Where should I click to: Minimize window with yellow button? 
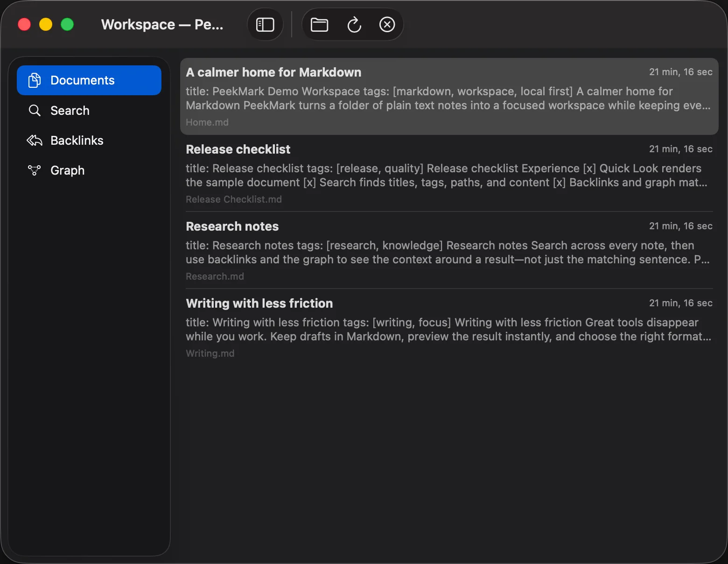pyautogui.click(x=46, y=24)
